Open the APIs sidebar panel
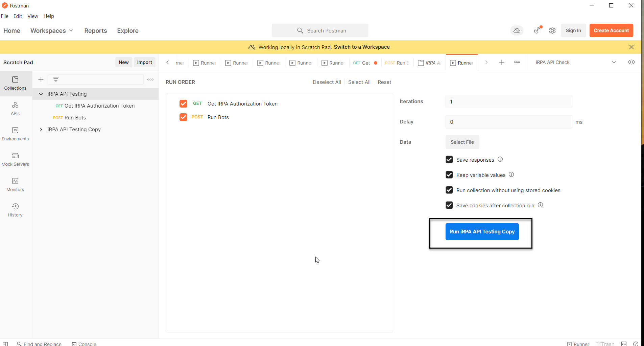 (x=15, y=109)
